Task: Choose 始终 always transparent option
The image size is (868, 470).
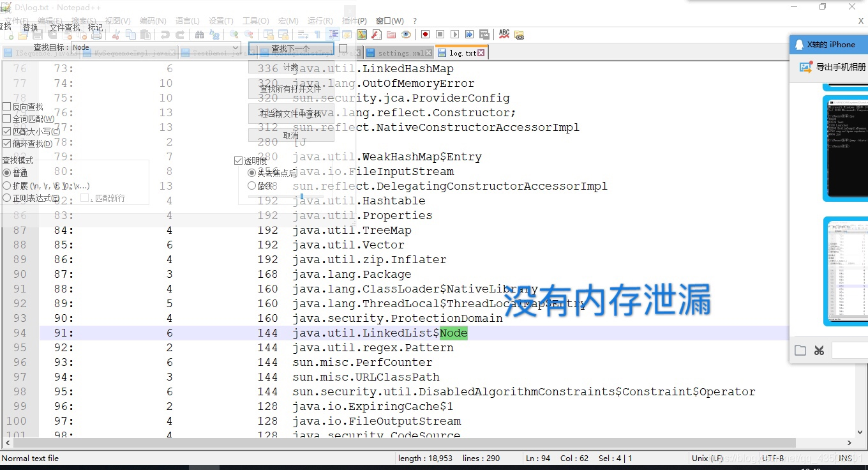Action: coord(251,186)
